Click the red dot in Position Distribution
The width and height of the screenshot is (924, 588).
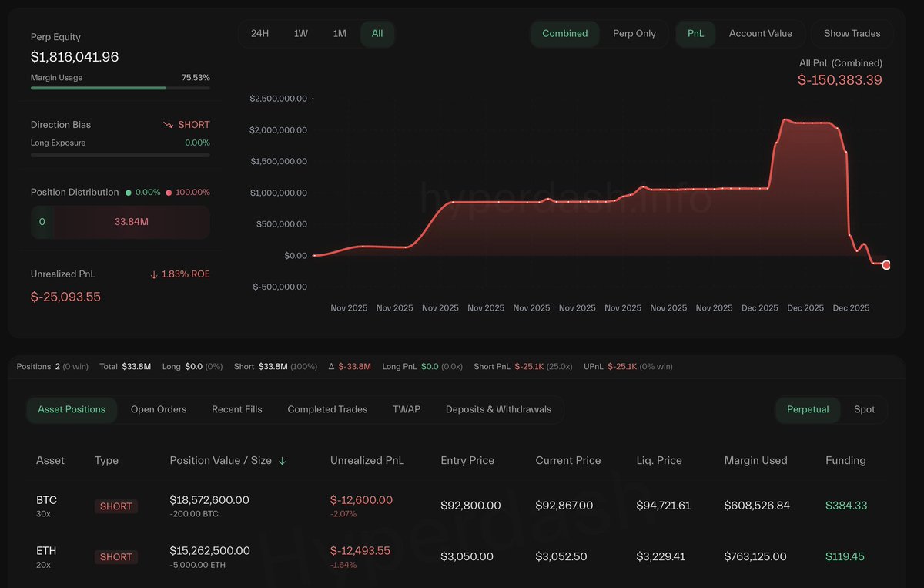pyautogui.click(x=169, y=193)
